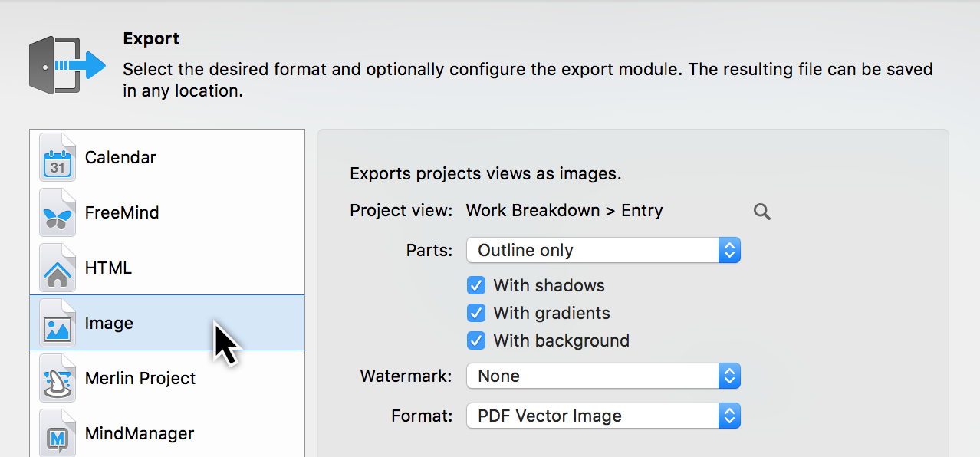The width and height of the screenshot is (980, 457).
Task: Click the Merlin Project wizard hat icon
Action: (57, 378)
